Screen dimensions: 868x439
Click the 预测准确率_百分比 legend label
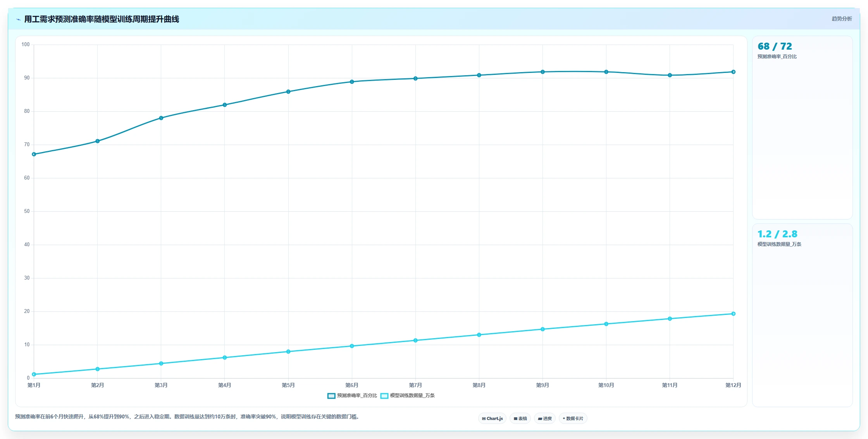click(357, 396)
